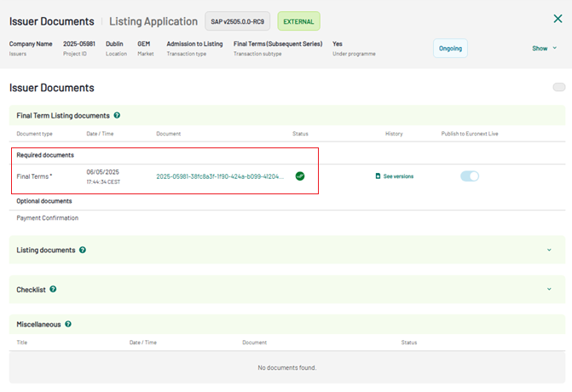The image size is (572, 392).
Task: Click the Final Terms * document type cell
Action: point(34,176)
